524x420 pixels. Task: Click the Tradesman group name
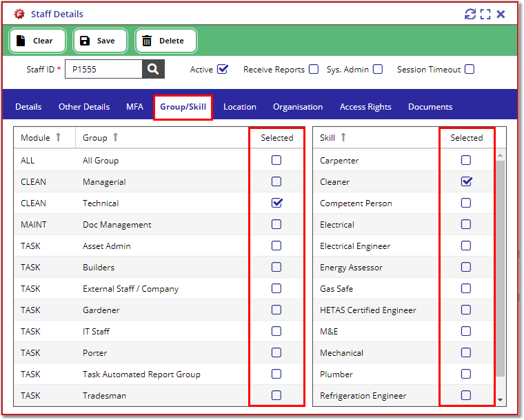point(104,396)
